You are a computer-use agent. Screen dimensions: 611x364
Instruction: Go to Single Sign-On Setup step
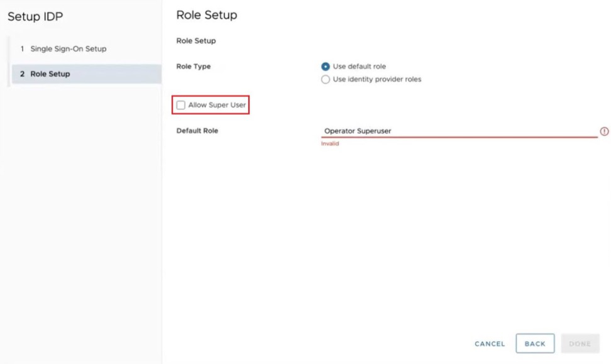(68, 49)
